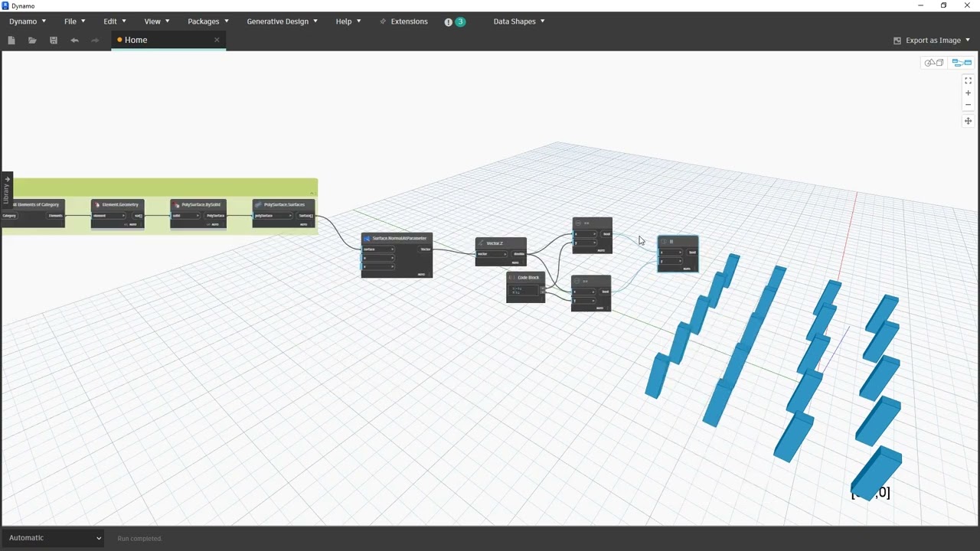Click the Zoom to Fit icon
The image size is (980, 551).
pos(968,80)
